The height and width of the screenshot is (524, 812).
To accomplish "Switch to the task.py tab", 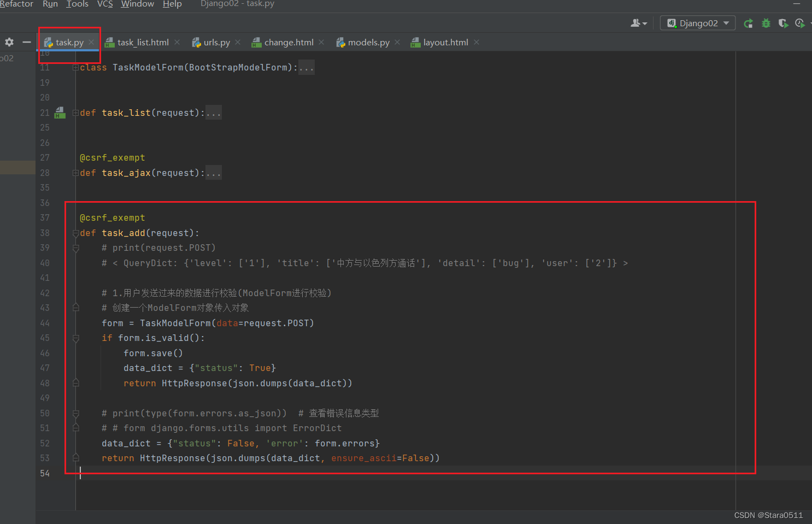I will point(69,42).
